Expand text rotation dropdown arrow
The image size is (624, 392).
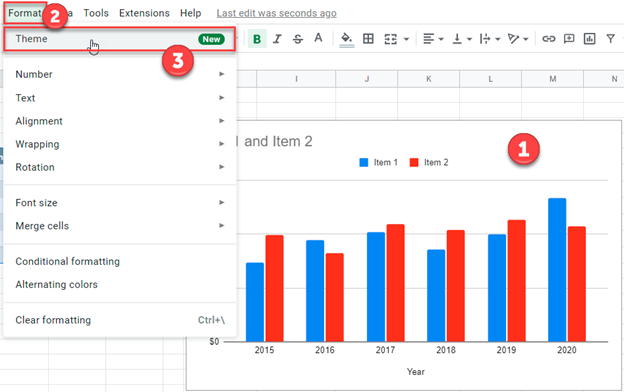coord(526,39)
